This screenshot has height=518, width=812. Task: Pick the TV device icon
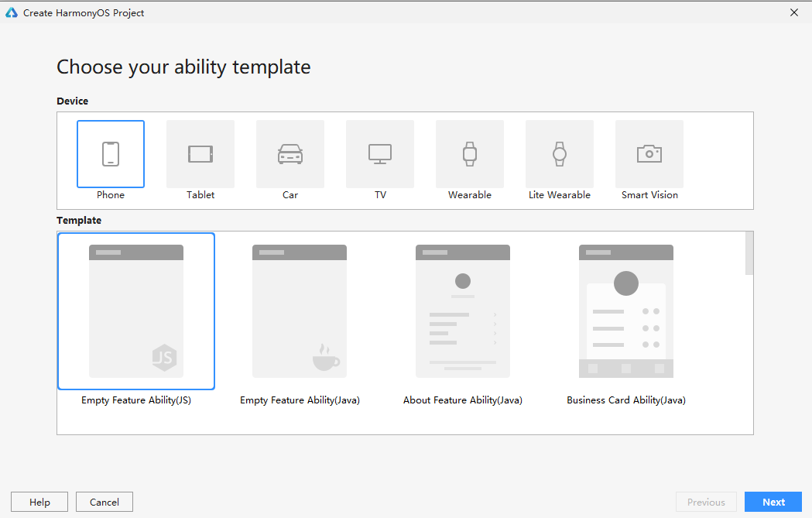click(380, 154)
